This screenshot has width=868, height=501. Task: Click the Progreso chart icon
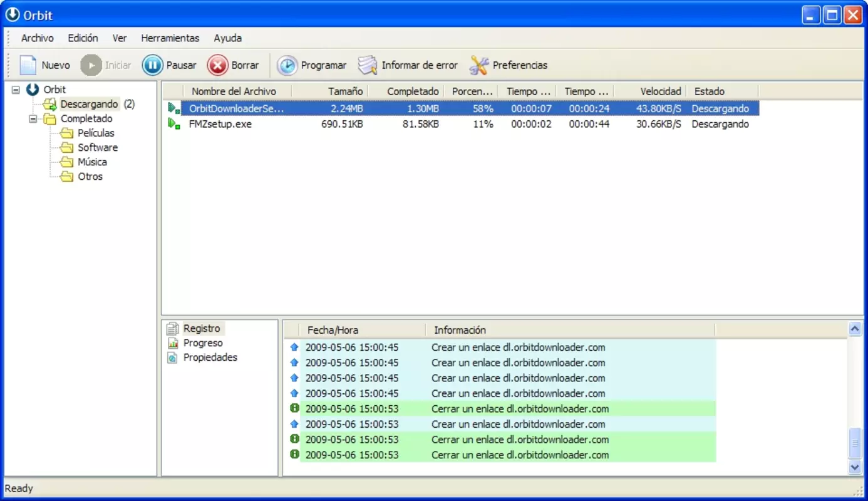tap(173, 343)
